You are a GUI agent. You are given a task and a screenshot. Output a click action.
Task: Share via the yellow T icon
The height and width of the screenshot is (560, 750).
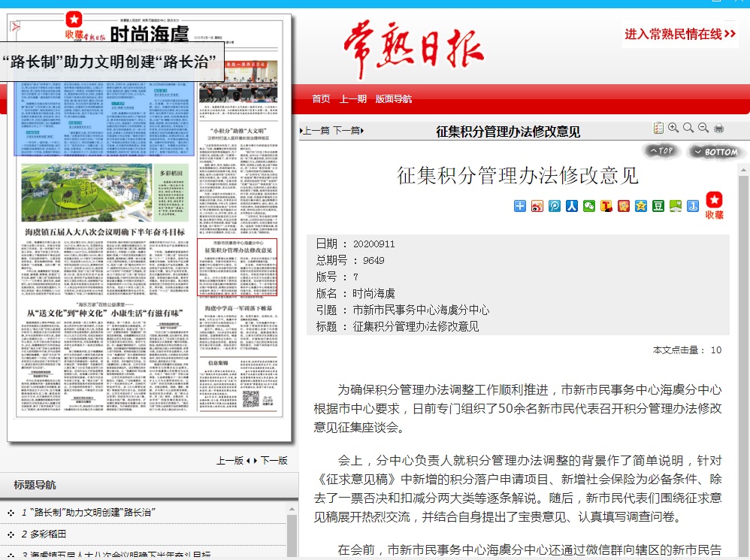click(606, 206)
